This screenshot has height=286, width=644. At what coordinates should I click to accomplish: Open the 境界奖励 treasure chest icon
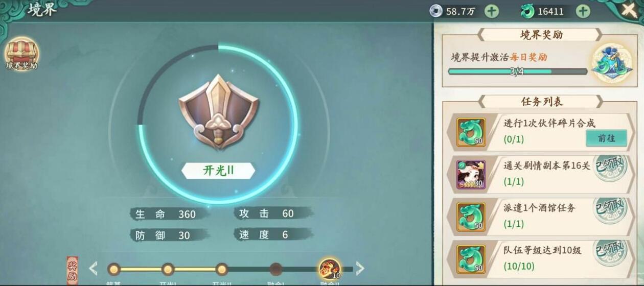21,53
